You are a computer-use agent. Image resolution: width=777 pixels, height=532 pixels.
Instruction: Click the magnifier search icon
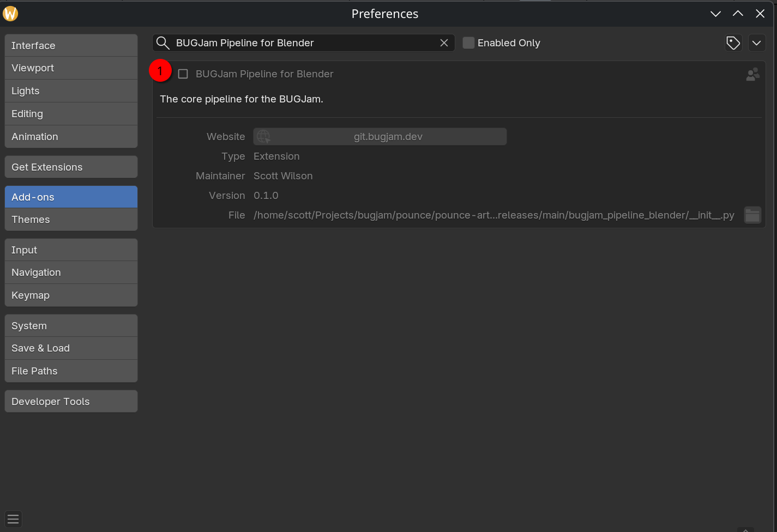point(162,43)
